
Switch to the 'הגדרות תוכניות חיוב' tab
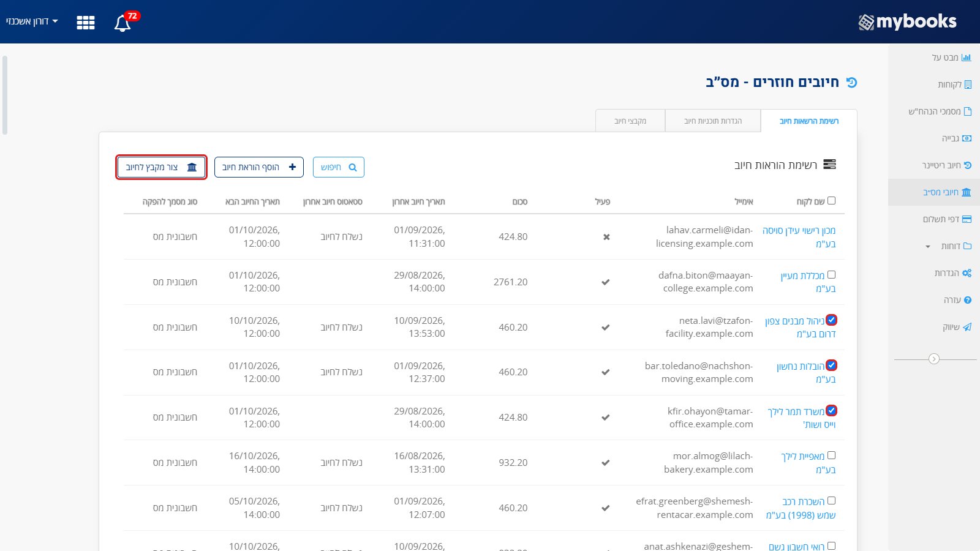coord(713,121)
